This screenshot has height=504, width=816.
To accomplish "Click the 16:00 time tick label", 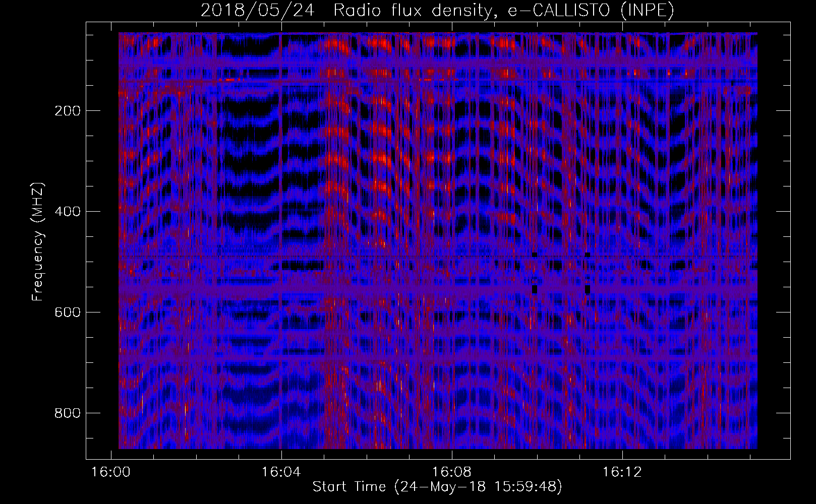I will (x=110, y=472).
